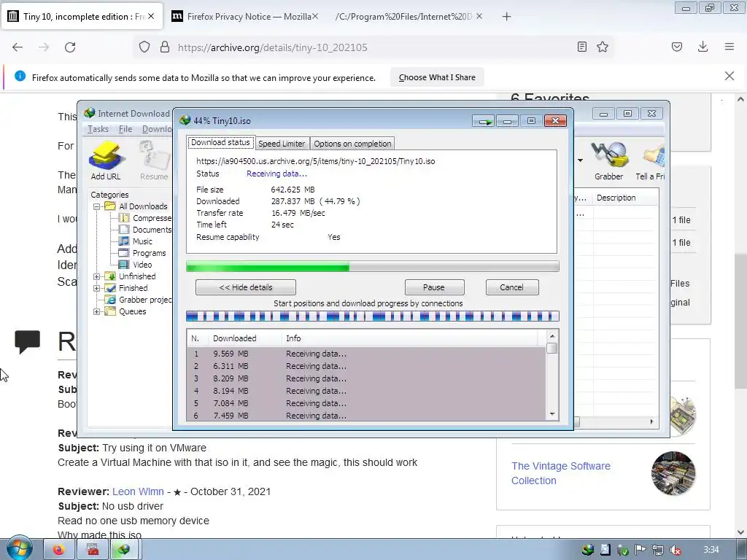
Task: Click the green download progress bar
Action: [x=373, y=267]
